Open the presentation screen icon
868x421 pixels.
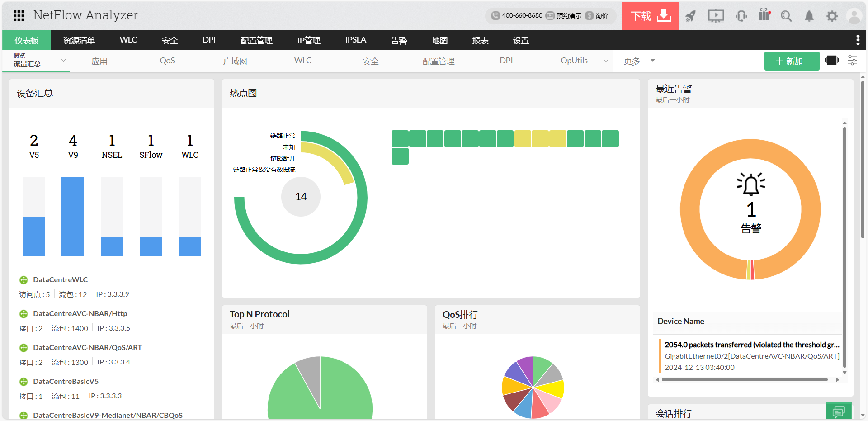pos(716,16)
